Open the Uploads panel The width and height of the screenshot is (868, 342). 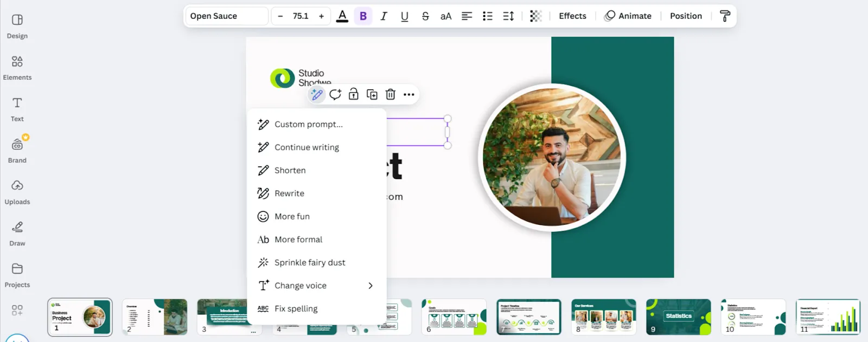tap(17, 192)
